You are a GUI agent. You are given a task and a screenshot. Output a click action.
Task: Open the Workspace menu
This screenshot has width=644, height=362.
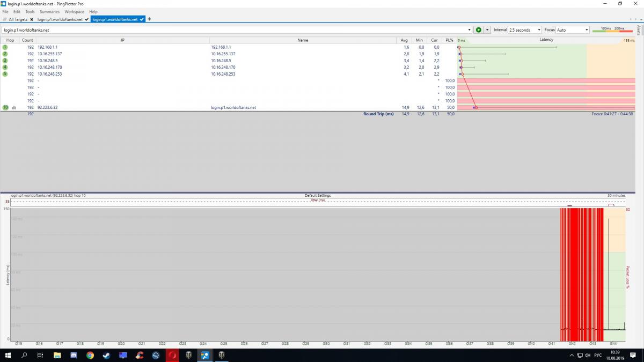pos(74,11)
